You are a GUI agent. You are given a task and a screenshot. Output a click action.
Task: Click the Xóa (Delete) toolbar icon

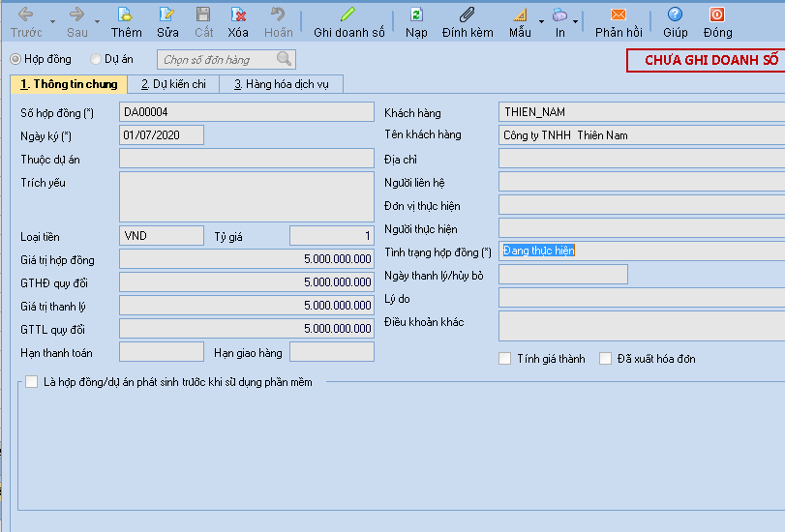pyautogui.click(x=238, y=15)
